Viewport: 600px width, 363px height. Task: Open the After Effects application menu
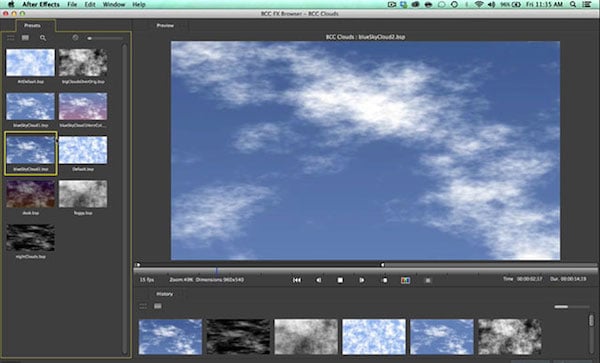[x=41, y=5]
